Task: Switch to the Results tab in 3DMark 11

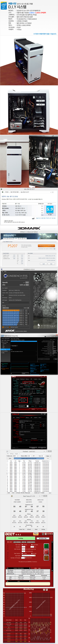Action: pos(16,238)
